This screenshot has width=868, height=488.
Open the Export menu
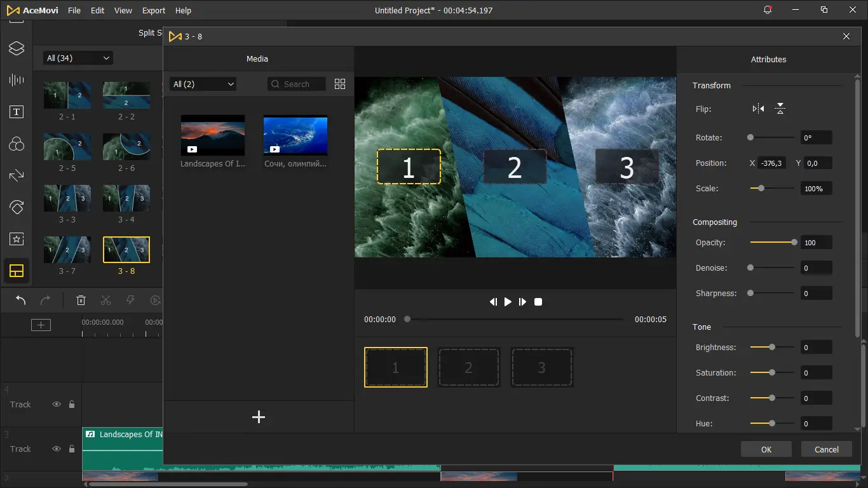tap(154, 10)
